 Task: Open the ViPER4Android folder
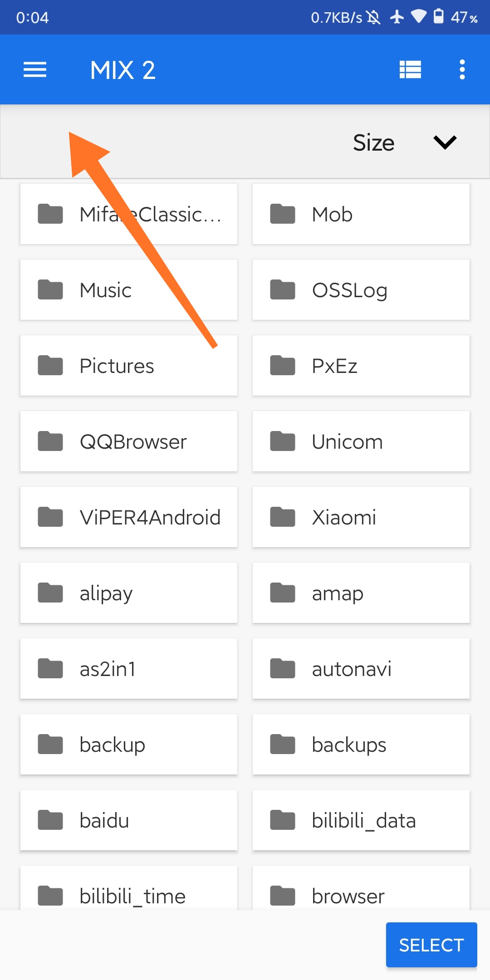pyautogui.click(x=129, y=517)
